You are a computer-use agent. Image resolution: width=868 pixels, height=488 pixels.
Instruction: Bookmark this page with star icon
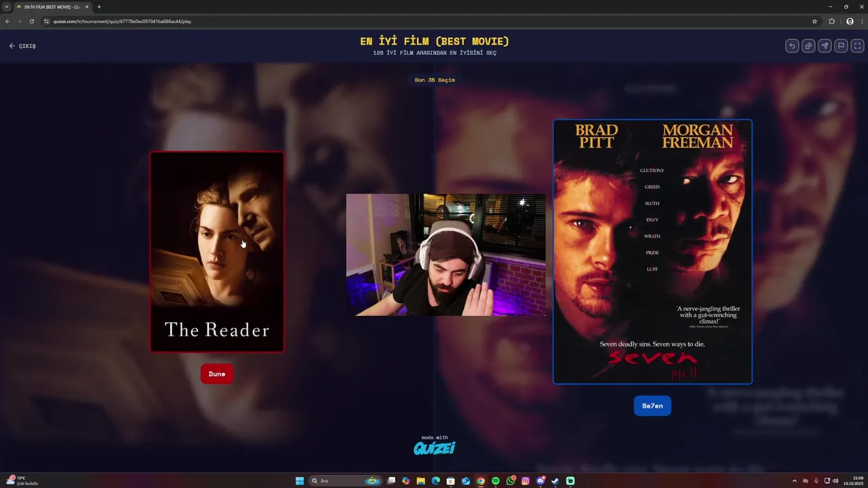(814, 21)
